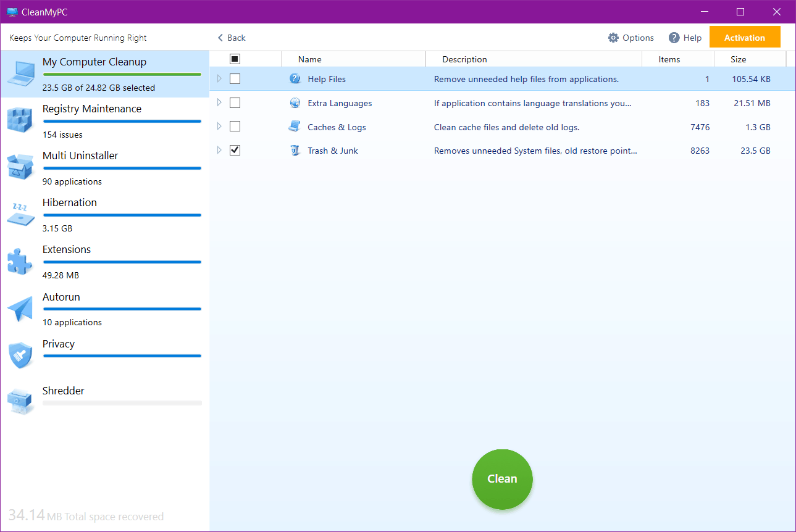Image resolution: width=796 pixels, height=532 pixels.
Task: Click the empty Shredder progress bar
Action: click(x=122, y=403)
